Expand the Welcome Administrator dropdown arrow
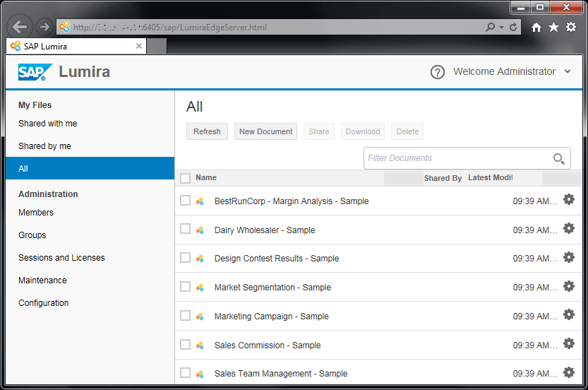The height and width of the screenshot is (390, 588). 568,71
